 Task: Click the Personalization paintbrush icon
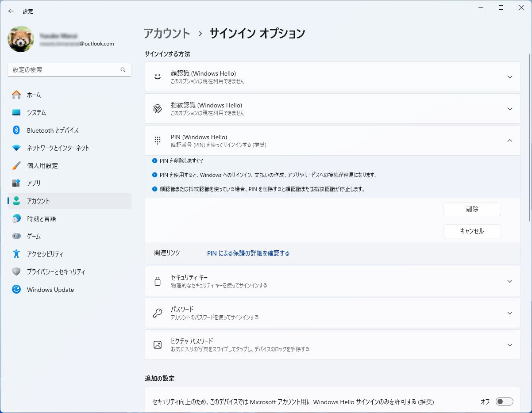point(16,165)
